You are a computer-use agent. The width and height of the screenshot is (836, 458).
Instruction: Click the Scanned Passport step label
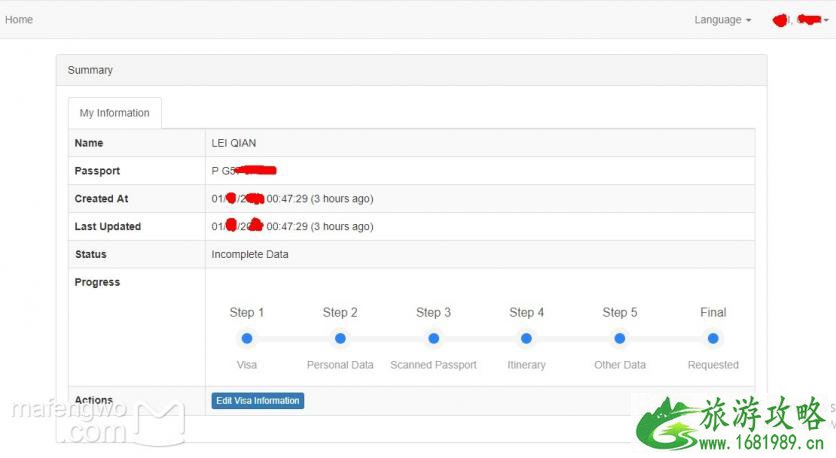tap(433, 365)
